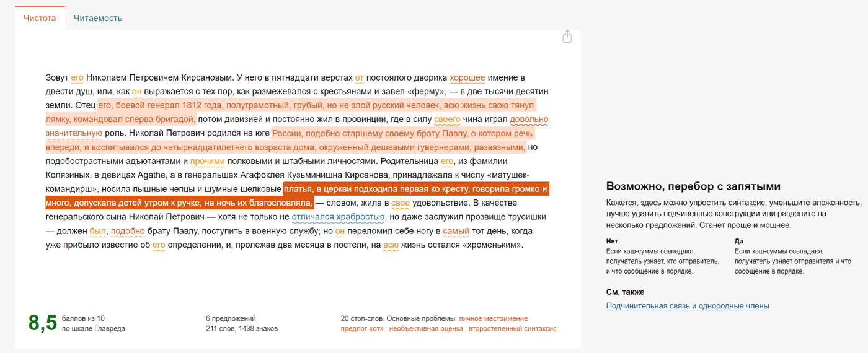Click heading Возможно, перебор с запятыми
868x353 pixels.
[693, 186]
